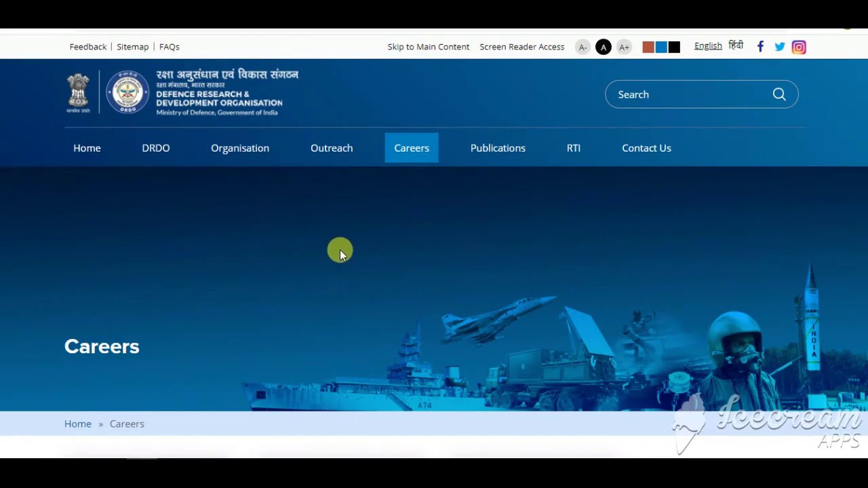
Task: Switch language to English
Action: (x=708, y=46)
